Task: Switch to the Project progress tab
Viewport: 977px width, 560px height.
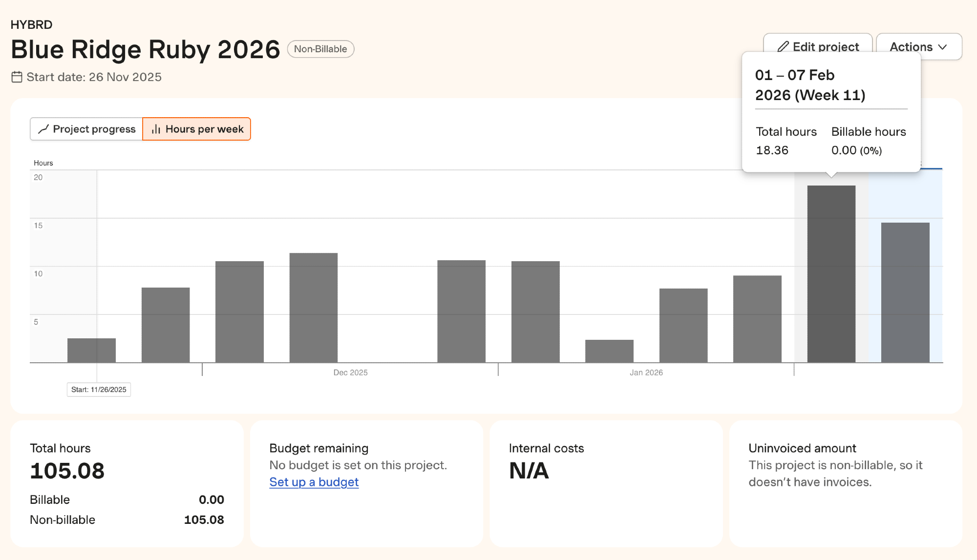Action: pyautogui.click(x=86, y=129)
